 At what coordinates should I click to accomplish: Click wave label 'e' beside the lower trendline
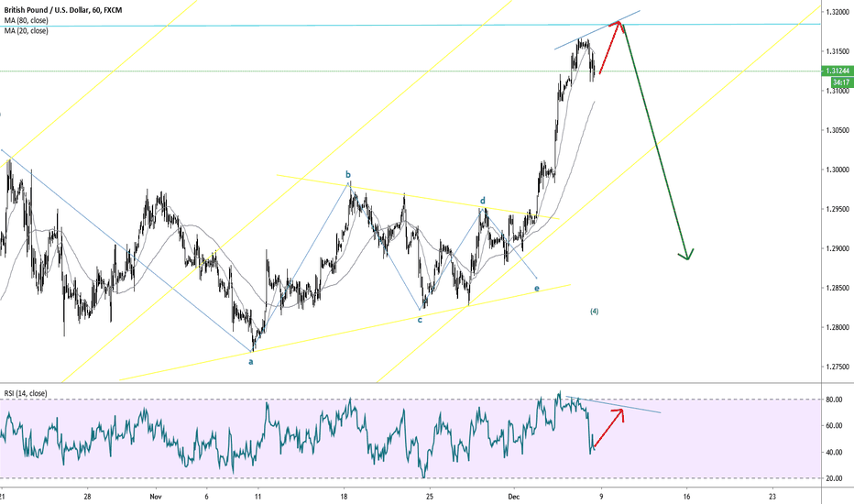pyautogui.click(x=536, y=289)
